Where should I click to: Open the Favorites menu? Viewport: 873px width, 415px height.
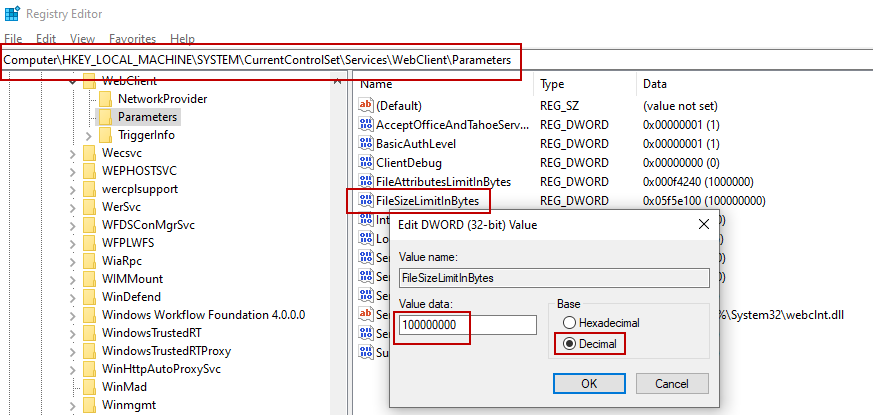(132, 39)
